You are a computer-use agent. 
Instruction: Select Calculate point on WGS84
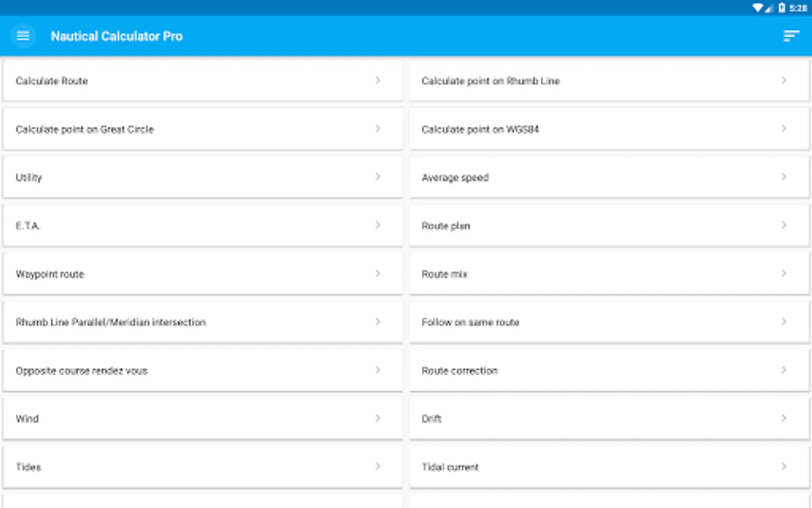[x=480, y=129]
